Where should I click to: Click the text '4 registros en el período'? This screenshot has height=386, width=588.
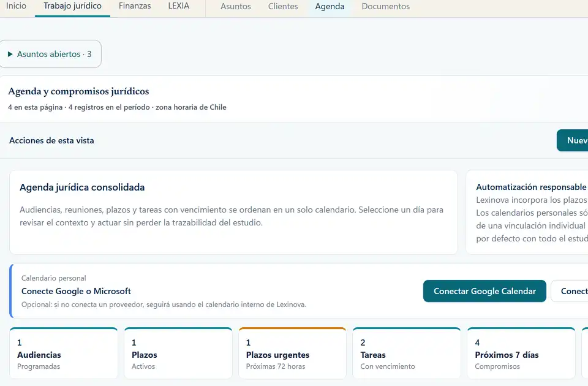coord(109,107)
